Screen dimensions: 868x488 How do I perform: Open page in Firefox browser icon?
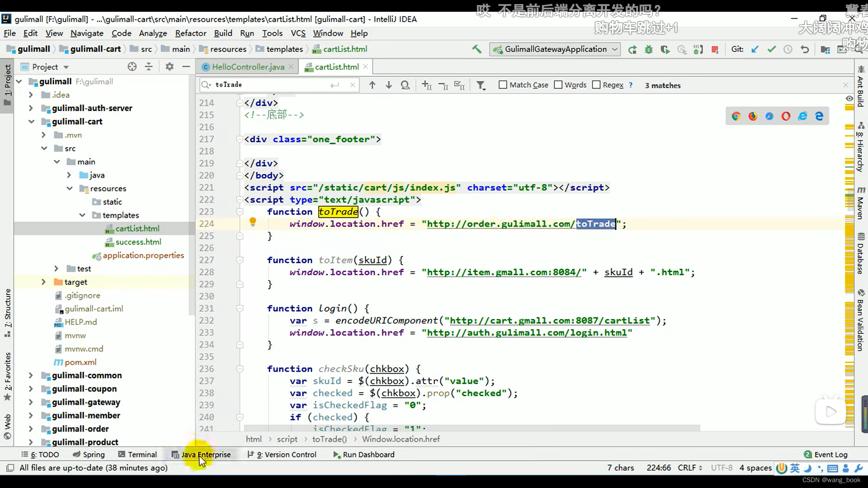(753, 116)
